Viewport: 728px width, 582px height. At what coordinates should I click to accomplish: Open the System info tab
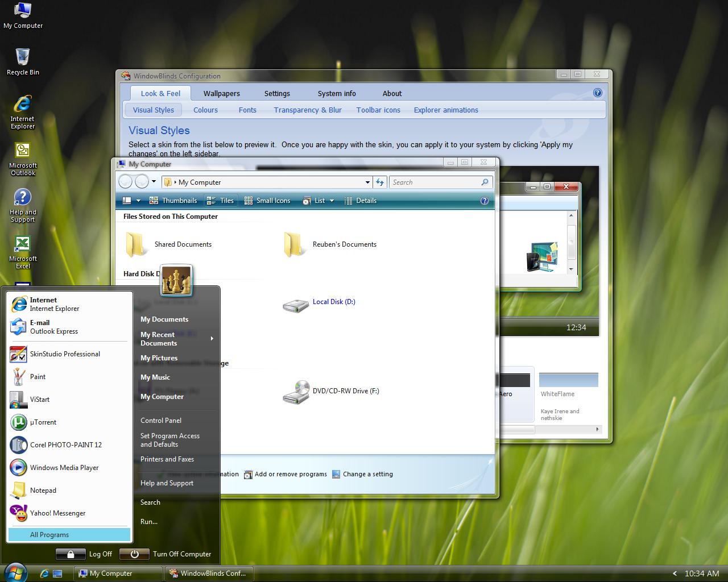(337, 94)
